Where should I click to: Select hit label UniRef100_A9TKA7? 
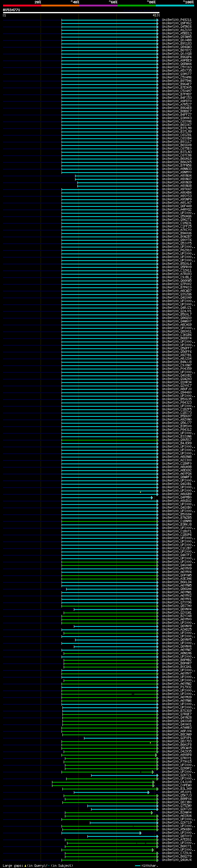point(176,189)
